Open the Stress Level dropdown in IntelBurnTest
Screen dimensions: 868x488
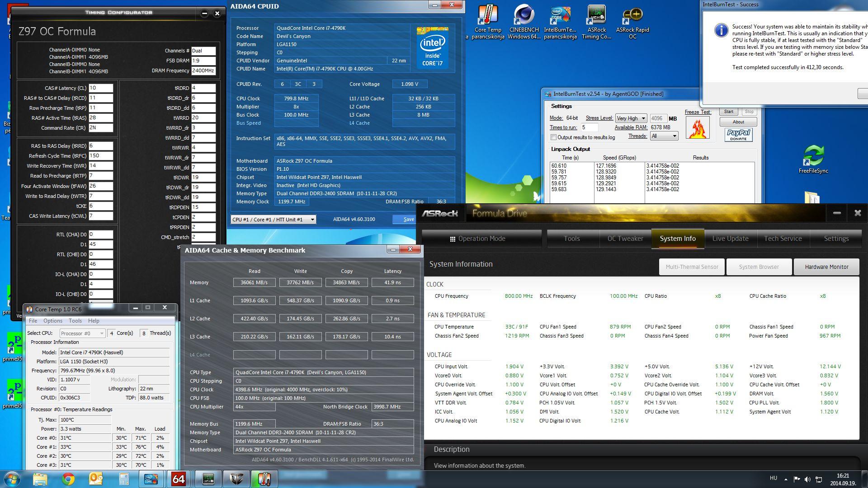[631, 118]
